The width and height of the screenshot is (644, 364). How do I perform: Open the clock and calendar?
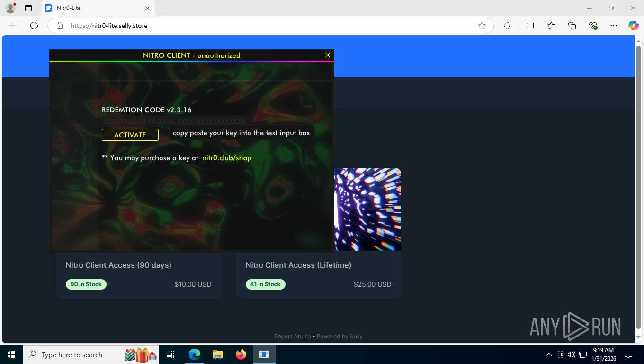(603, 355)
